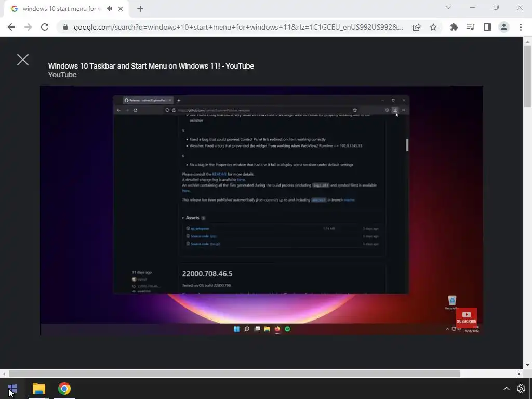Click the scroll-down arrow of vertical scrollbar
532x399 pixels.
pyautogui.click(x=527, y=365)
